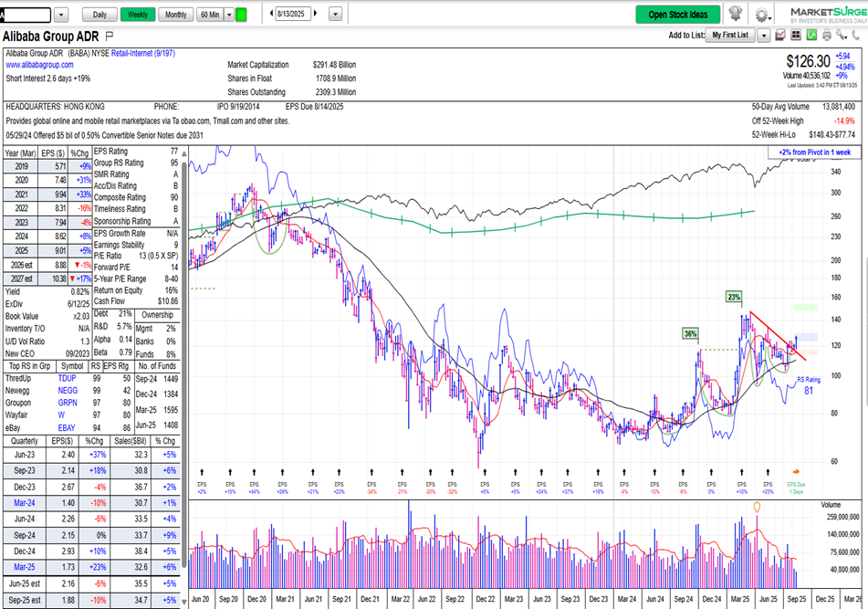This screenshot has height=609, width=868.
Task: Click the chart view icon beside list dropdown
Action: [x=780, y=36]
